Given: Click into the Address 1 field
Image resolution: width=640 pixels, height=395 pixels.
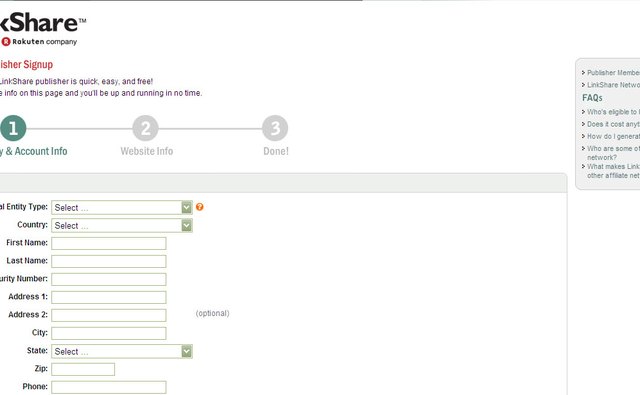Looking at the screenshot, I should click(x=109, y=297).
